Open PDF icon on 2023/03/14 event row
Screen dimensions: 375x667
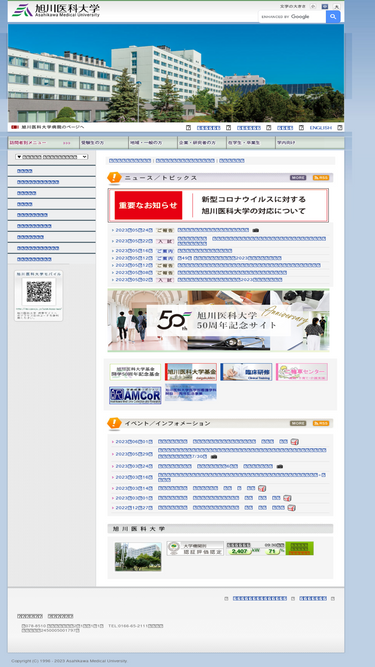point(262,488)
